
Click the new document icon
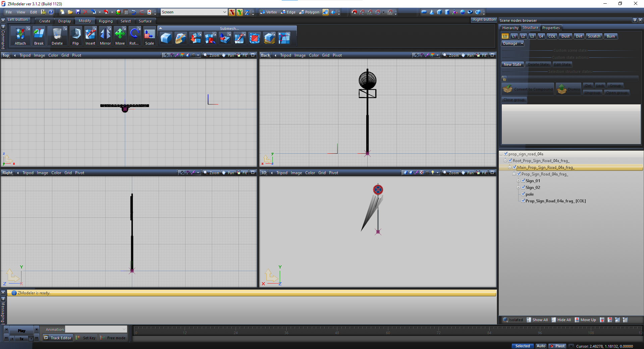pos(62,12)
